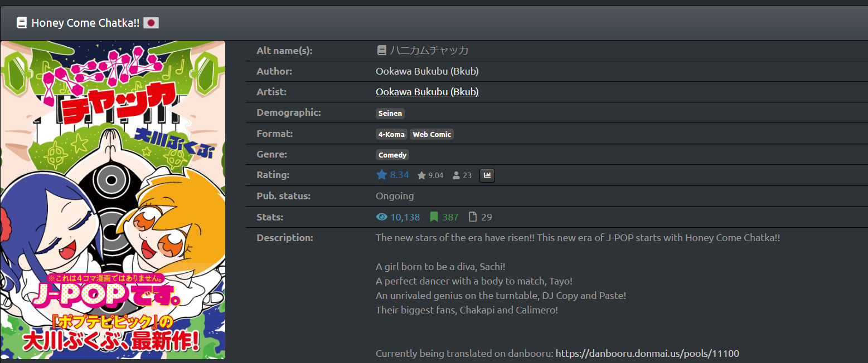Open the danbooru pools link
The height and width of the screenshot is (363, 868).
click(647, 354)
